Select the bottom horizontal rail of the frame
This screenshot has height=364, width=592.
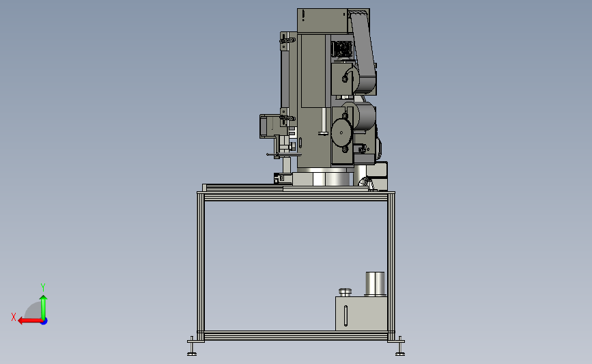click(x=296, y=335)
